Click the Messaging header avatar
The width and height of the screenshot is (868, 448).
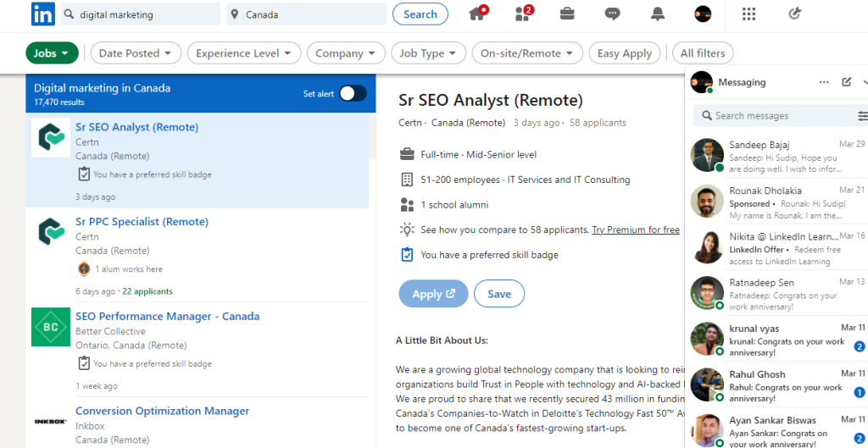[701, 82]
